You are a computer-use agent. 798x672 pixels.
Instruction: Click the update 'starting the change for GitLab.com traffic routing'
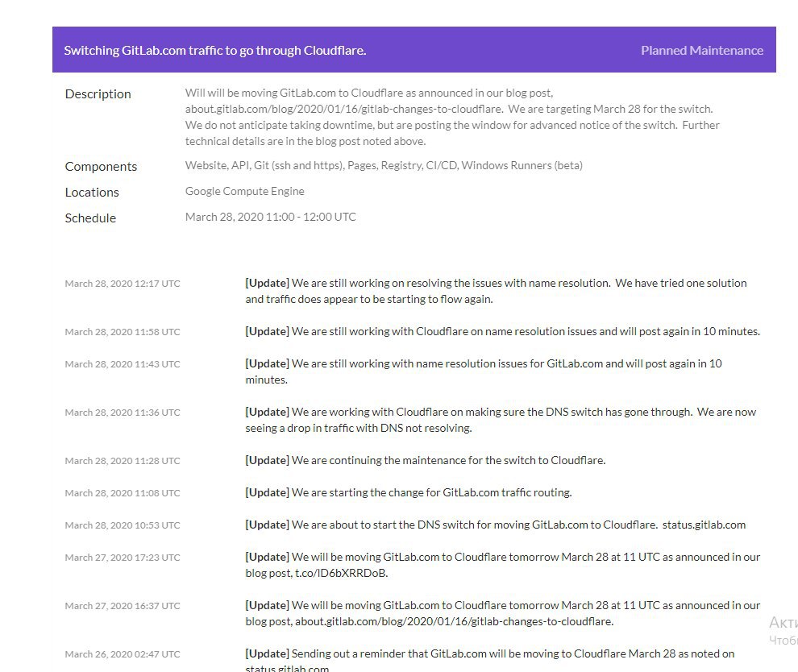pos(409,492)
